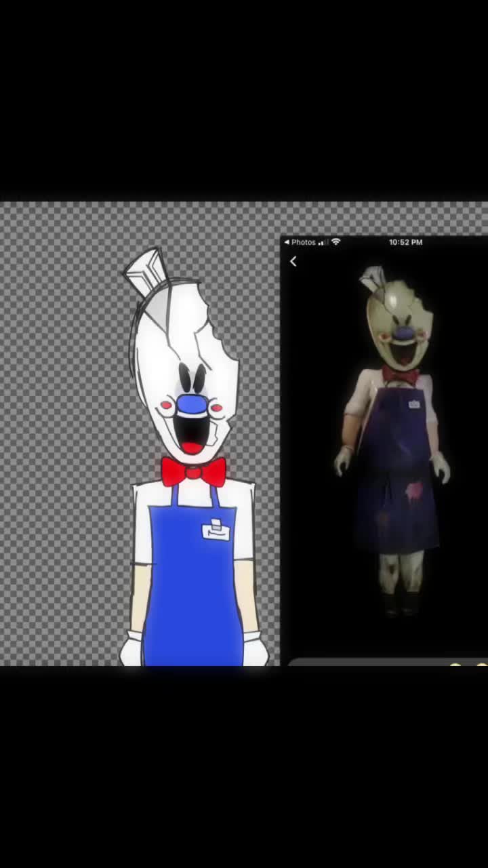
Task: Tap the cellular signal bars icon
Action: pos(323,242)
